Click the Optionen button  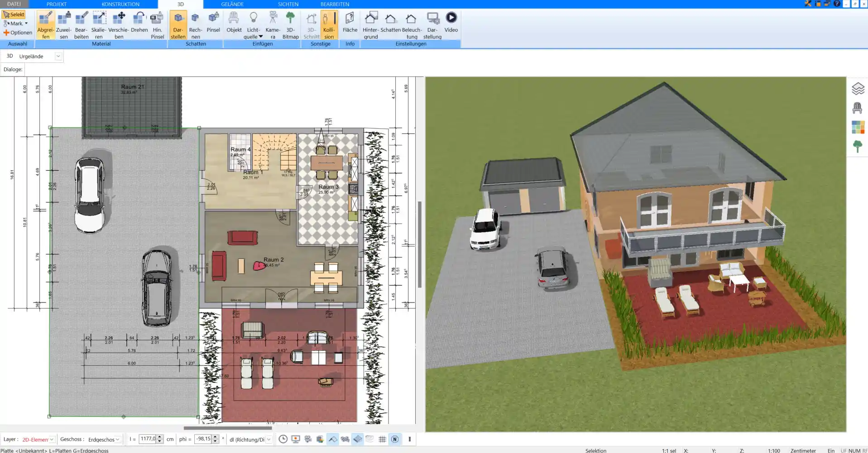point(18,33)
